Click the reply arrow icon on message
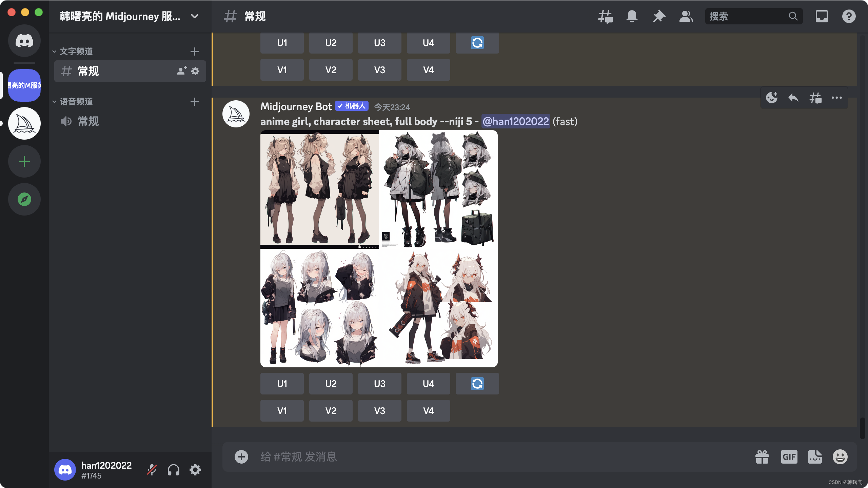 click(793, 98)
